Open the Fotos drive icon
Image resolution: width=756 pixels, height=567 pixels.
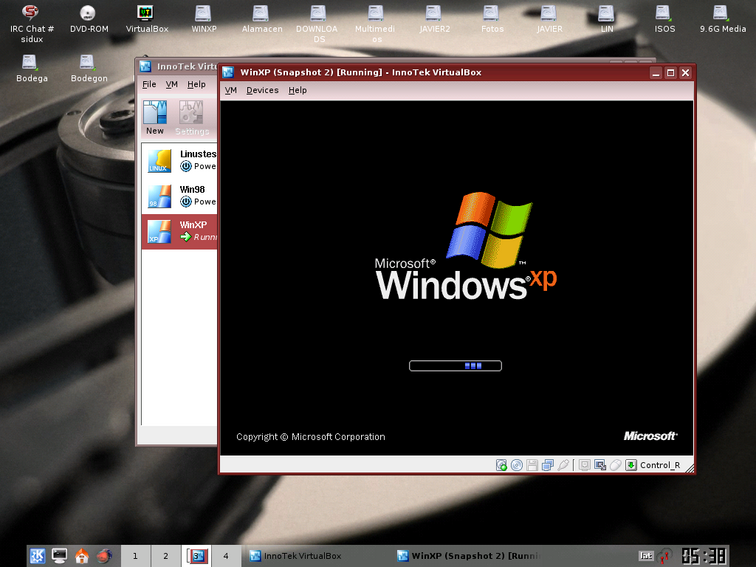[492, 19]
